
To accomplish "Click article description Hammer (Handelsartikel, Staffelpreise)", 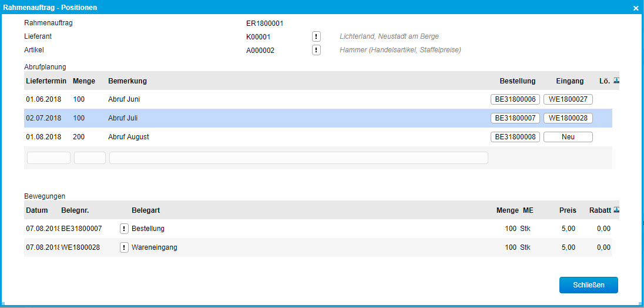I will tap(401, 50).
